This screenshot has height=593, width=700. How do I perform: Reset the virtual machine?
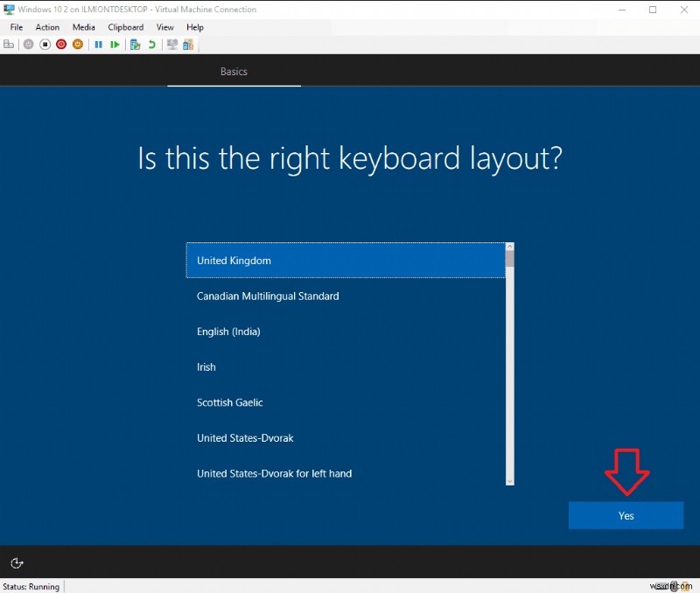pos(115,45)
